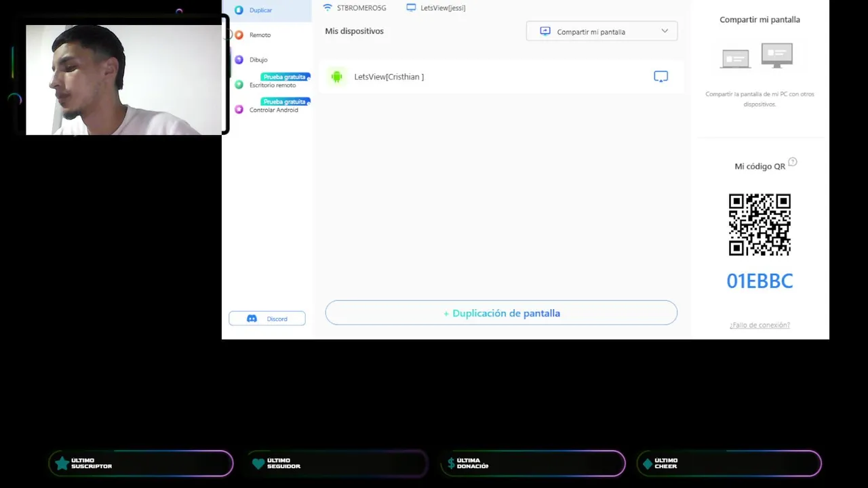The image size is (868, 488).
Task: Click the Wi-Fi icon next to STBROMERO5G
Action: coord(328,7)
